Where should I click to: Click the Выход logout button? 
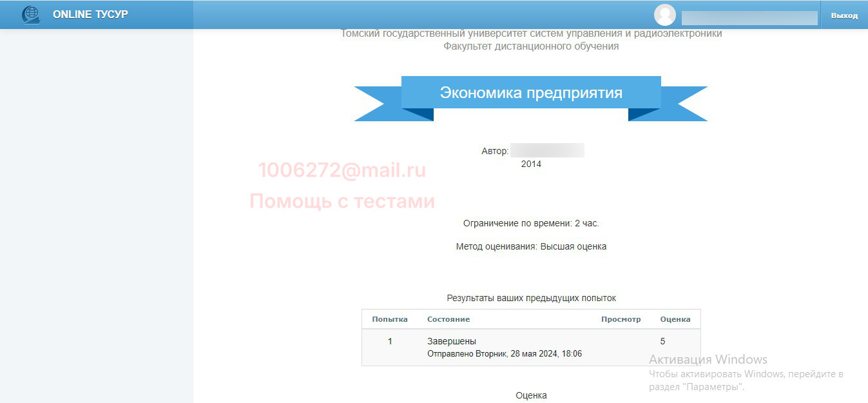[844, 15]
